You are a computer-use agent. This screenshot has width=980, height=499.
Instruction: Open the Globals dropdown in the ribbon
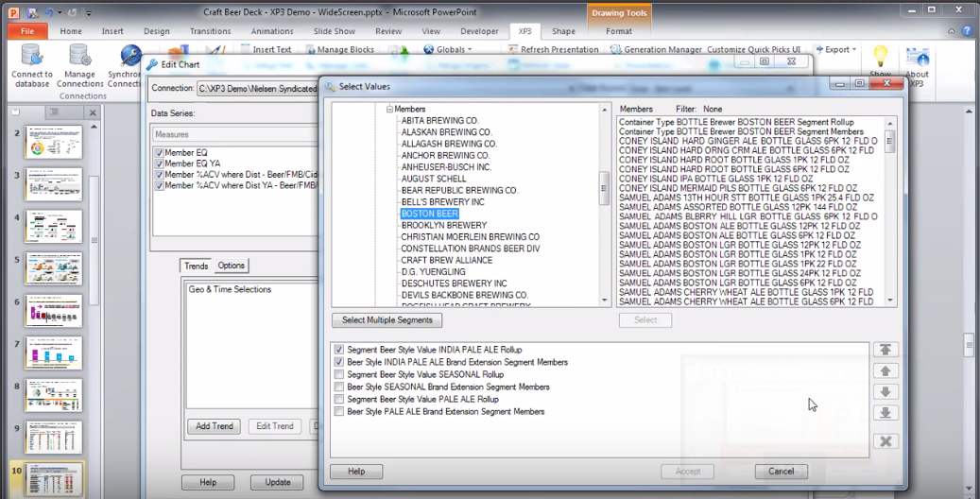(x=448, y=49)
